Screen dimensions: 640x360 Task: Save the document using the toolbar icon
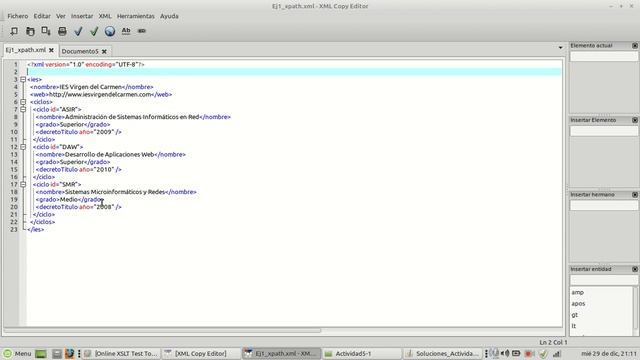coord(46,31)
